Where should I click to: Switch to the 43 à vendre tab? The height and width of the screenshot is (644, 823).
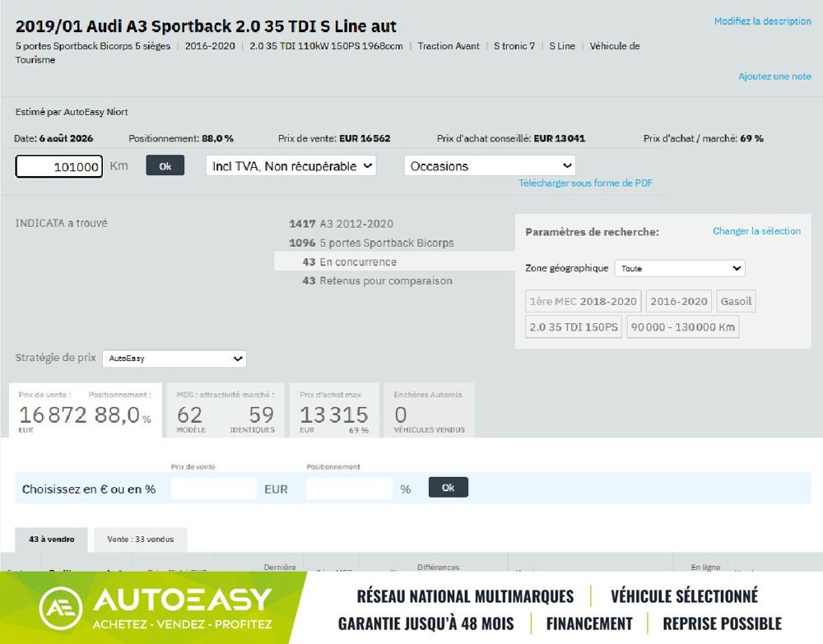(51, 540)
